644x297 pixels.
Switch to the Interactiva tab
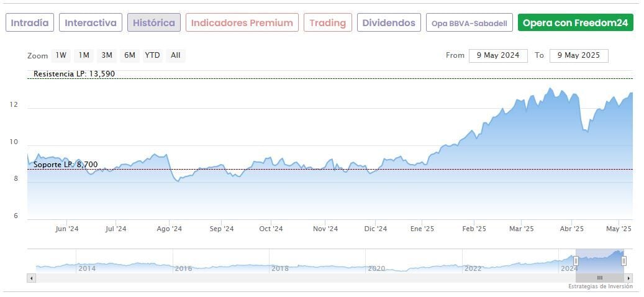tap(91, 23)
